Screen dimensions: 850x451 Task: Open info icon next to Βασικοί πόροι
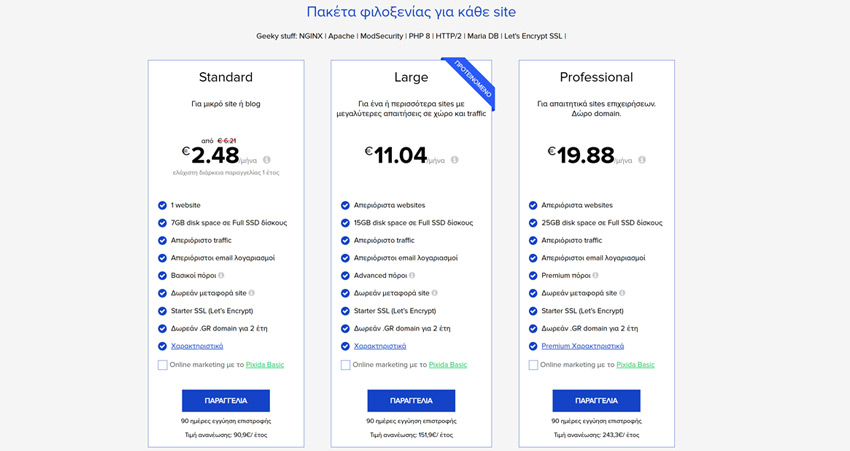[x=221, y=275]
